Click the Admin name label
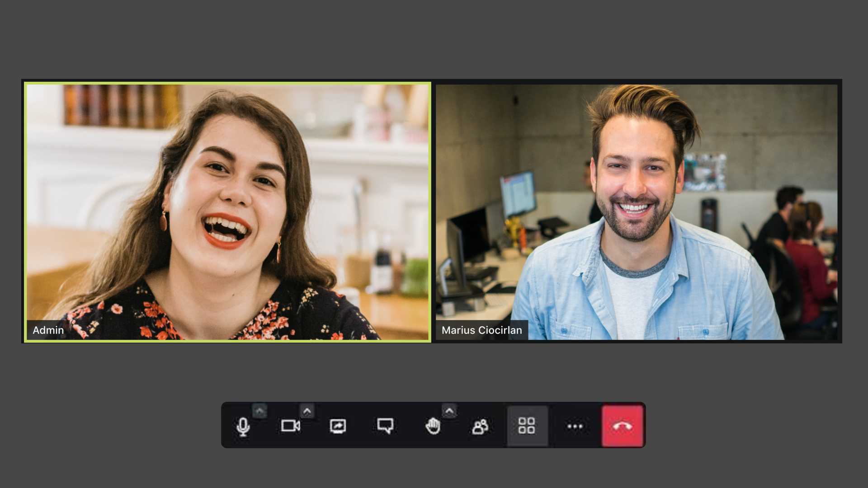Screen dimensions: 868x488 (x=48, y=330)
